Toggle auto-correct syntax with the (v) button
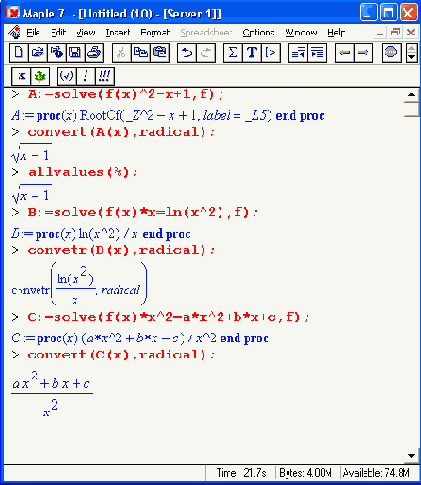Image resolution: width=421 pixels, height=485 pixels. coord(67,76)
